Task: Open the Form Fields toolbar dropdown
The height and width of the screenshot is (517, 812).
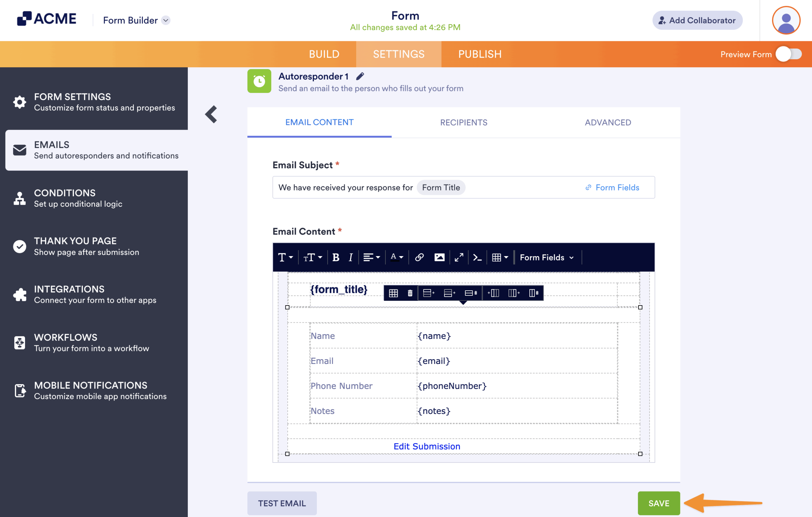Action: (547, 257)
